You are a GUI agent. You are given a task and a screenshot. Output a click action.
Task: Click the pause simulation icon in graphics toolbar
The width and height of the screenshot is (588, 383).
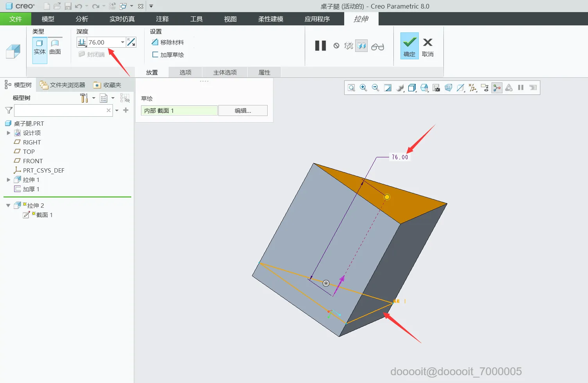(x=521, y=88)
